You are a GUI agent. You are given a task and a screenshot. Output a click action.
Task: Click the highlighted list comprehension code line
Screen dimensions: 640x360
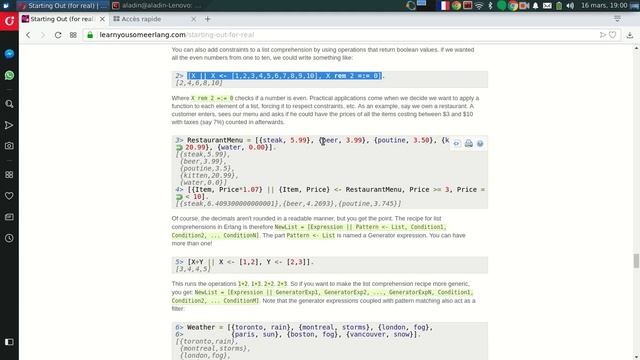[284, 76]
